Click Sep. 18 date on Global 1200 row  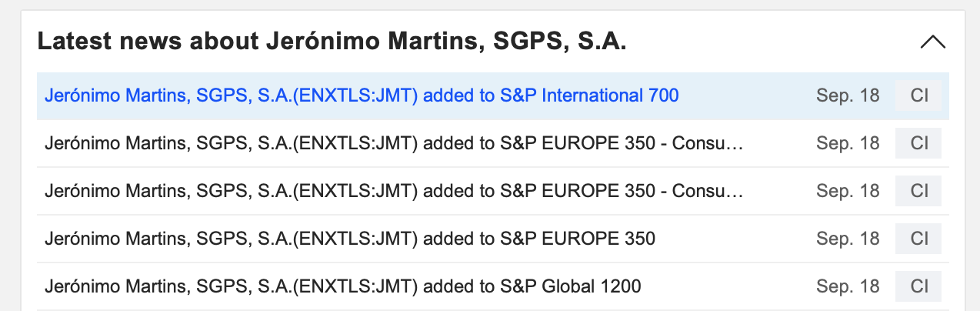click(x=848, y=286)
